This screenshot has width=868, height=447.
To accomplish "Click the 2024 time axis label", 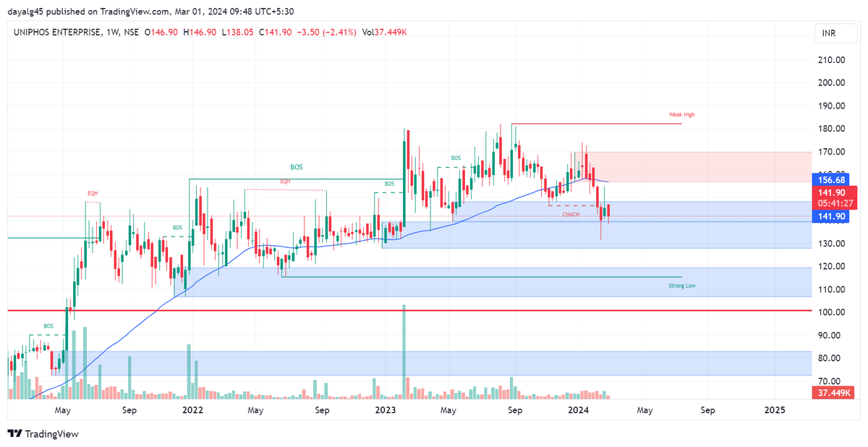I will coord(578,410).
